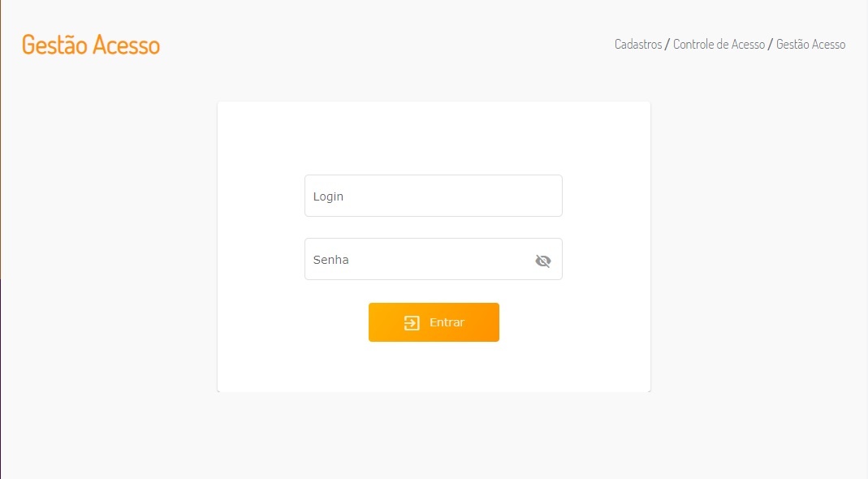Click the Senha placeholder text
Viewport: 868px width, 479px height.
point(330,261)
